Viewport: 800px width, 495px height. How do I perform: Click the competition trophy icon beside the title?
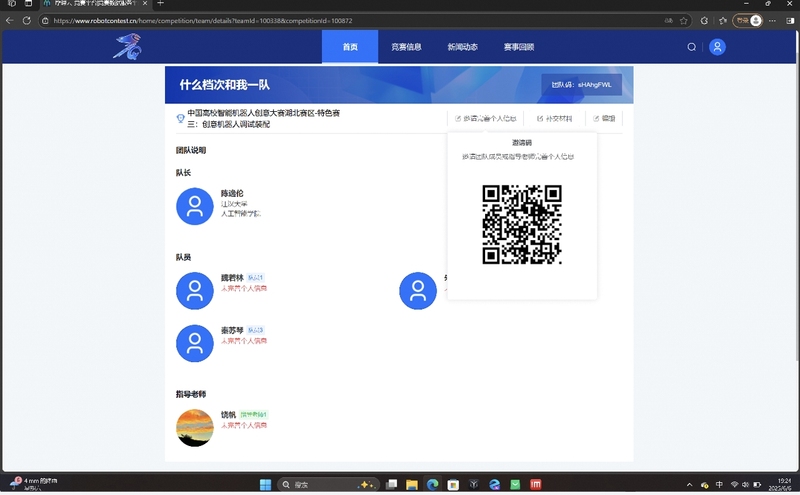pos(180,118)
